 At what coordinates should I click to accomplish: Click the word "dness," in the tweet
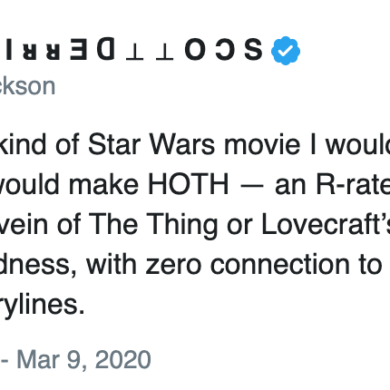(x=39, y=265)
